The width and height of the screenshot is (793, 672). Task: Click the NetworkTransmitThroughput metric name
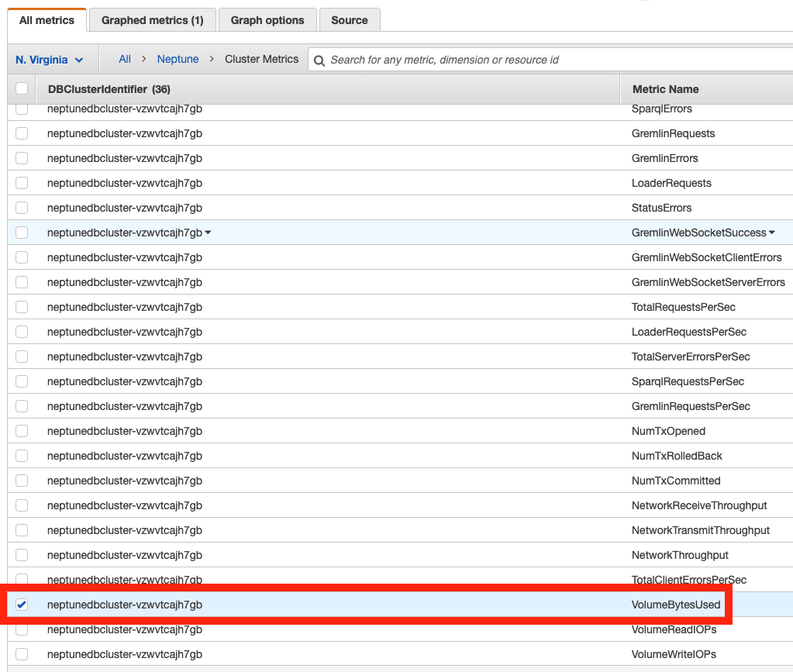click(x=701, y=530)
